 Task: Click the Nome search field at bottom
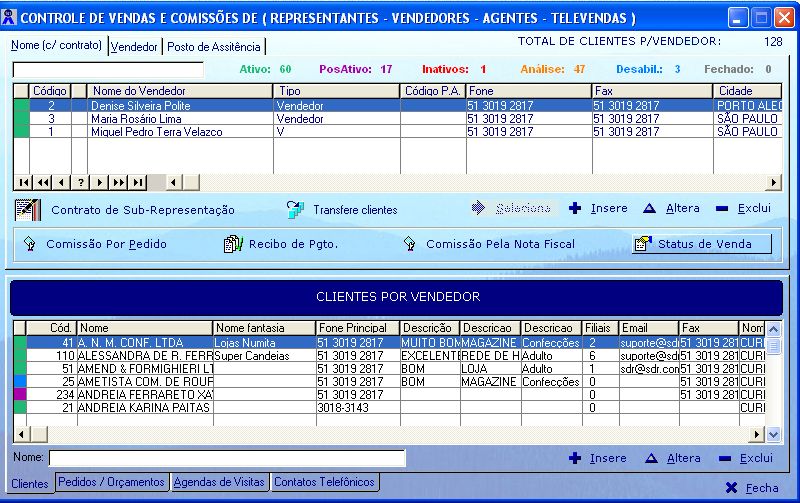click(227, 459)
